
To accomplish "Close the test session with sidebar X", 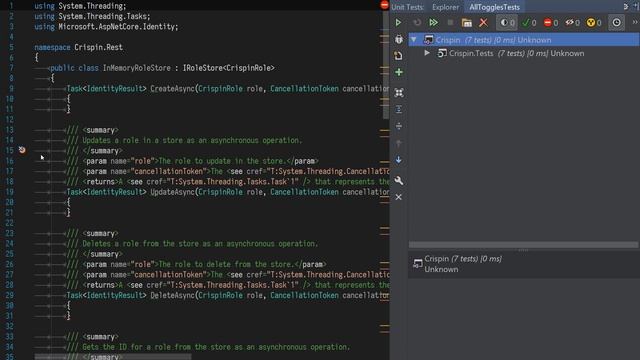I will tap(399, 197).
